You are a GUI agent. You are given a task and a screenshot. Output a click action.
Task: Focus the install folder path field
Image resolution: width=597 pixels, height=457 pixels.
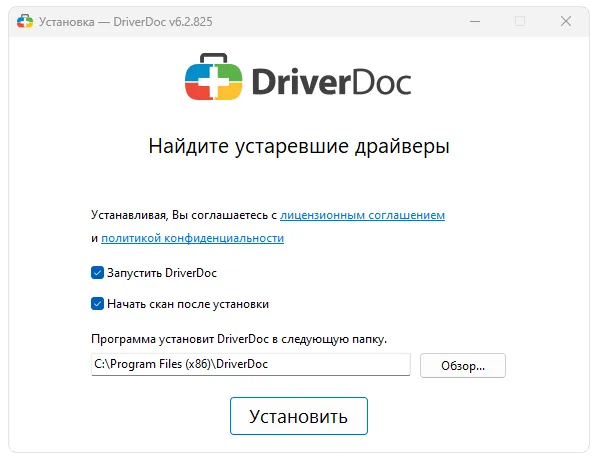251,364
